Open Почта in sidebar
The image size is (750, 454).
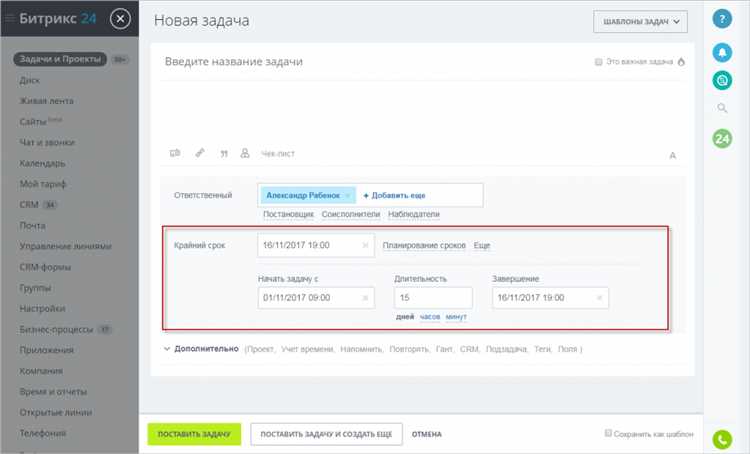coord(33,225)
